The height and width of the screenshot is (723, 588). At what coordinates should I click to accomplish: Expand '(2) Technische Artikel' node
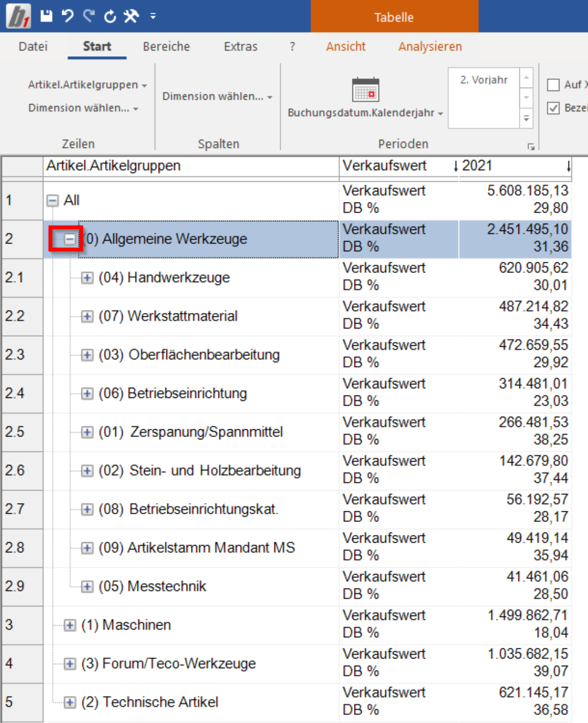pyautogui.click(x=70, y=702)
